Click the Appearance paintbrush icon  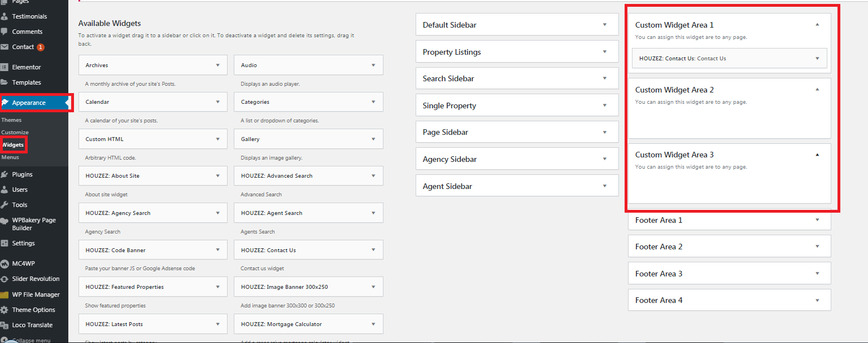coord(5,103)
